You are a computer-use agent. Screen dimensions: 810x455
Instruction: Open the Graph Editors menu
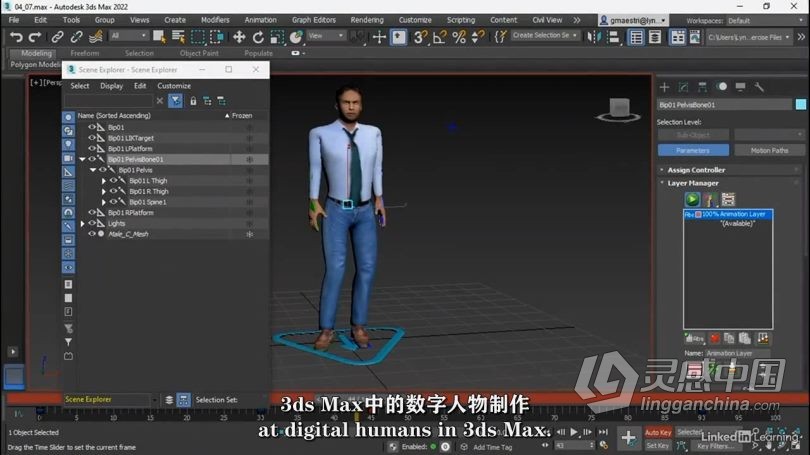(x=314, y=20)
